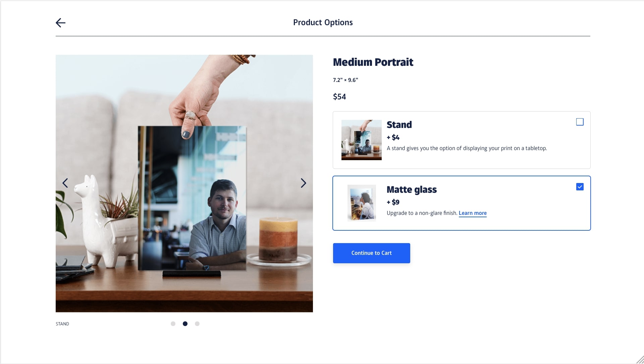Click the Stand heading text
The height and width of the screenshot is (364, 644).
[399, 125]
